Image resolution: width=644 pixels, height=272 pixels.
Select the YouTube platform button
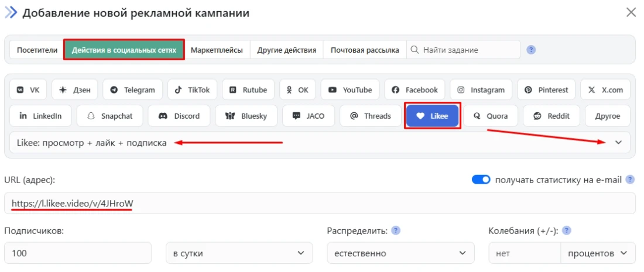pyautogui.click(x=350, y=90)
